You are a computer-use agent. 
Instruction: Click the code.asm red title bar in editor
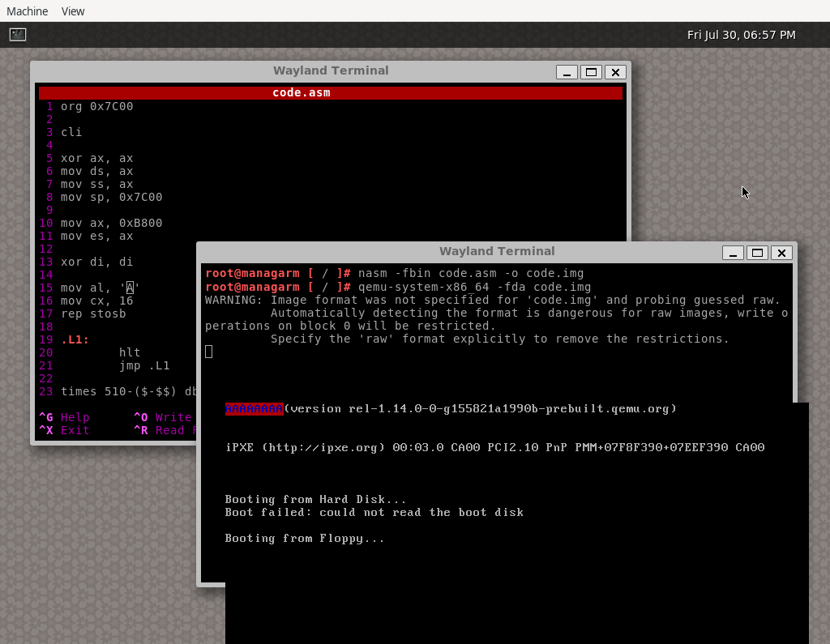tap(331, 92)
